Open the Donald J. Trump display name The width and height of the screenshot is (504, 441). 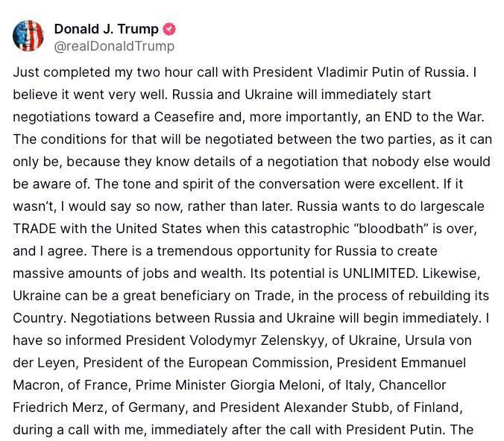click(107, 29)
